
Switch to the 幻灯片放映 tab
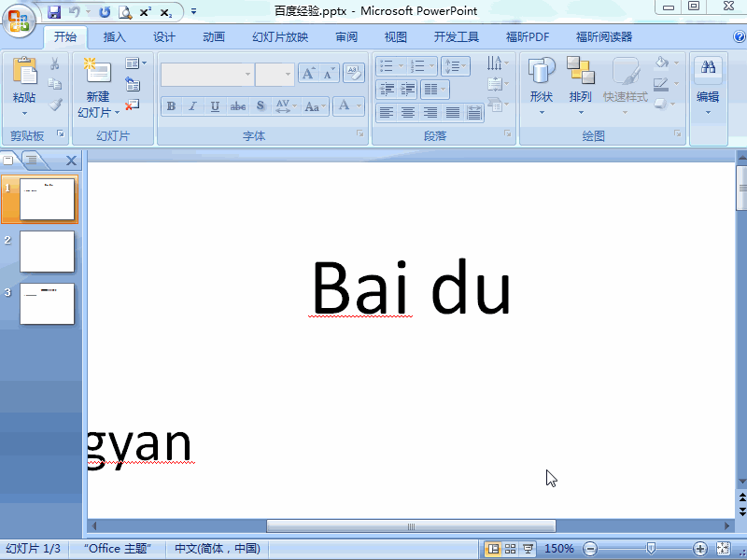[280, 37]
